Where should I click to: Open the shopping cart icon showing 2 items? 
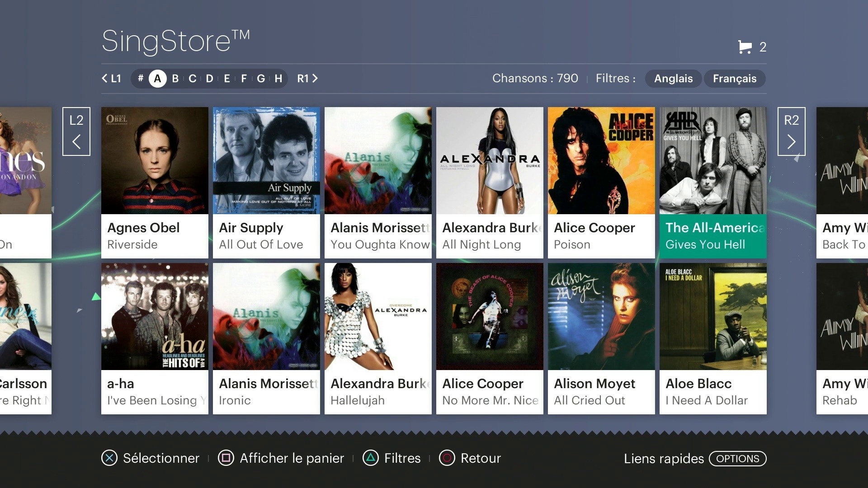point(745,47)
